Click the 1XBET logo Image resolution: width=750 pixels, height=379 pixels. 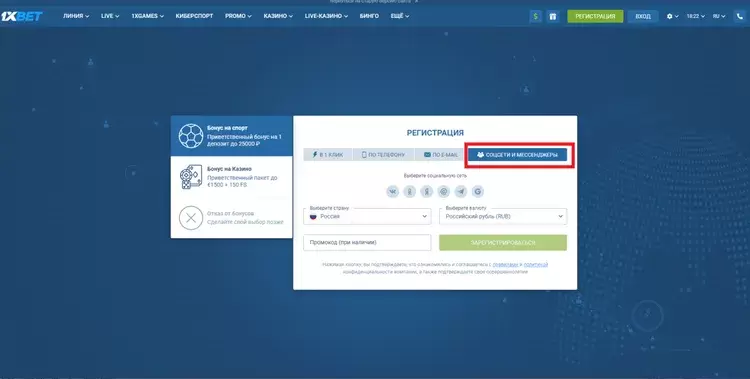click(x=22, y=16)
